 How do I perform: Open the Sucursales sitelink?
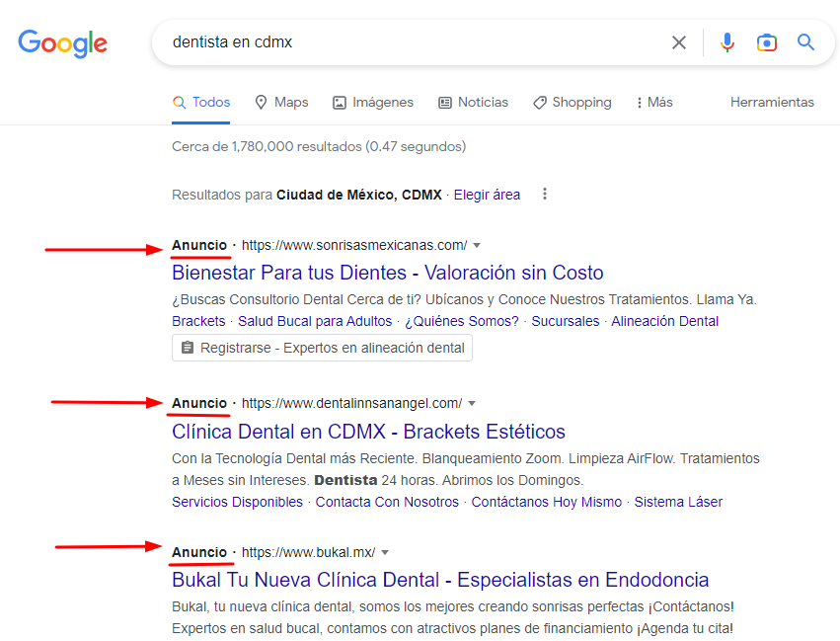click(566, 321)
